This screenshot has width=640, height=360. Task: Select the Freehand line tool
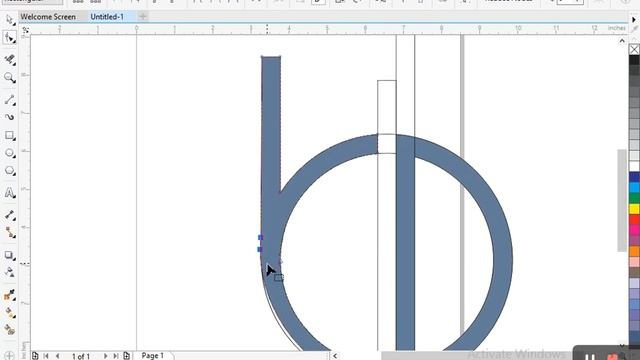[9, 99]
